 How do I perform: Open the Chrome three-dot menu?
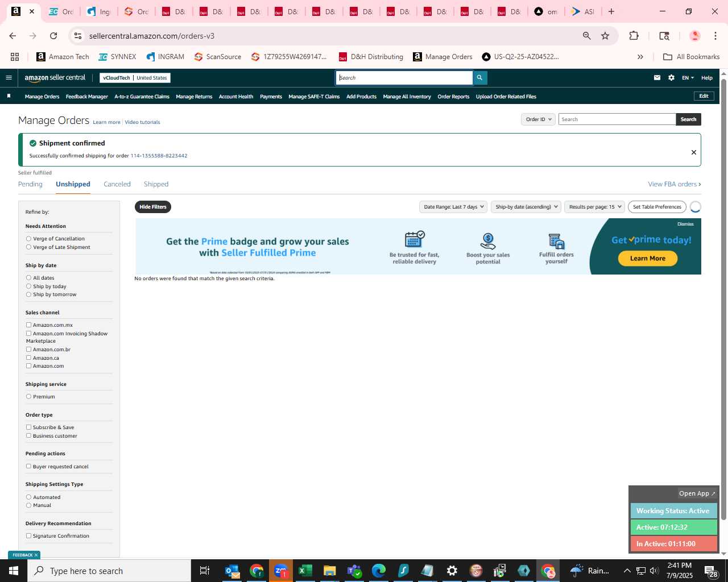(715, 36)
